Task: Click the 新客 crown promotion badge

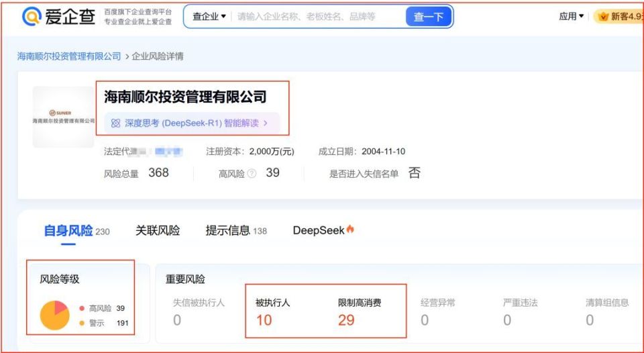Action: pyautogui.click(x=619, y=16)
